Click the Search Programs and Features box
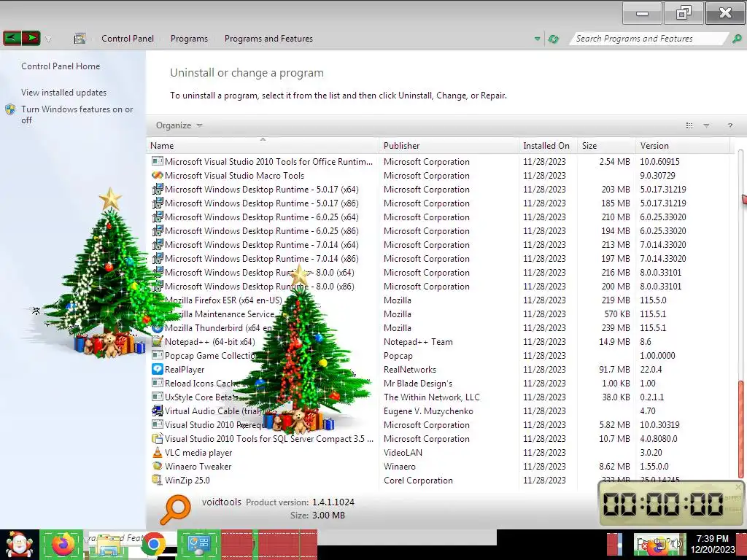The height and width of the screenshot is (560, 747). click(648, 39)
